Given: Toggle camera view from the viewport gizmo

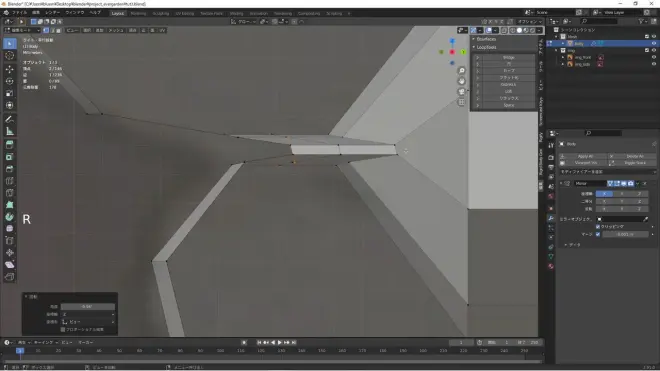Looking at the screenshot, I should (462, 91).
